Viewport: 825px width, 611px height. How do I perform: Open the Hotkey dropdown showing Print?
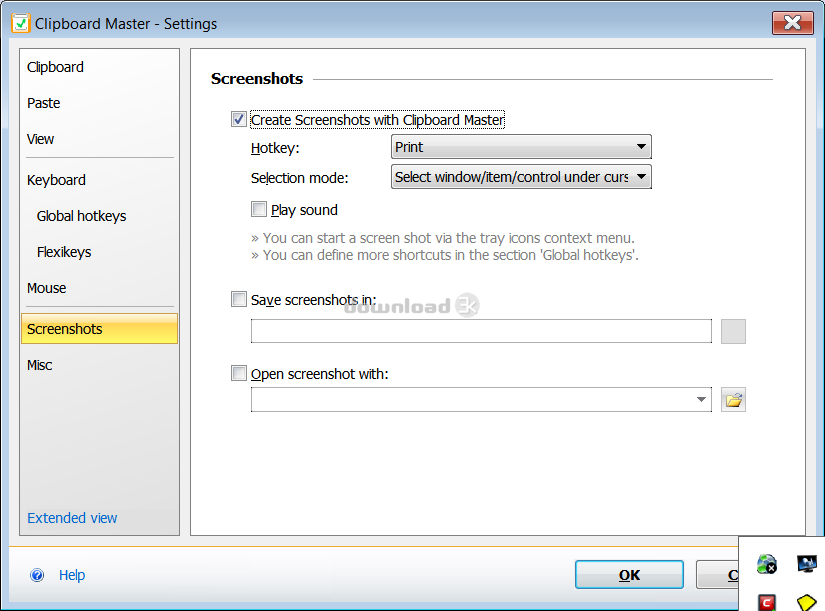pos(521,147)
